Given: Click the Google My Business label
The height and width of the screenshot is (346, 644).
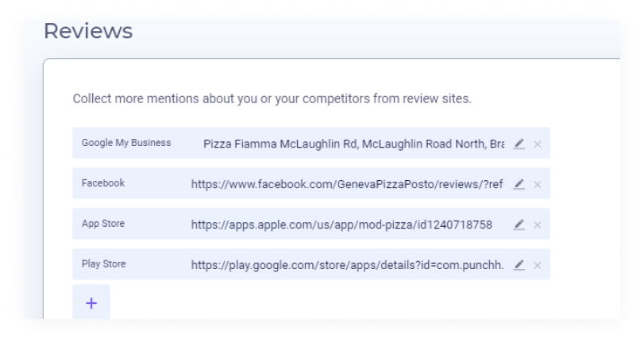Looking at the screenshot, I should [x=126, y=143].
